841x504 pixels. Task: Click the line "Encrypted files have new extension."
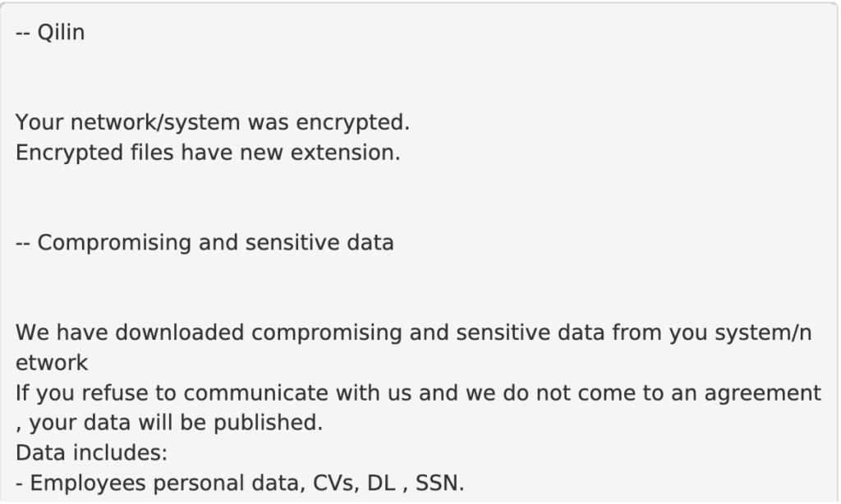pyautogui.click(x=208, y=153)
